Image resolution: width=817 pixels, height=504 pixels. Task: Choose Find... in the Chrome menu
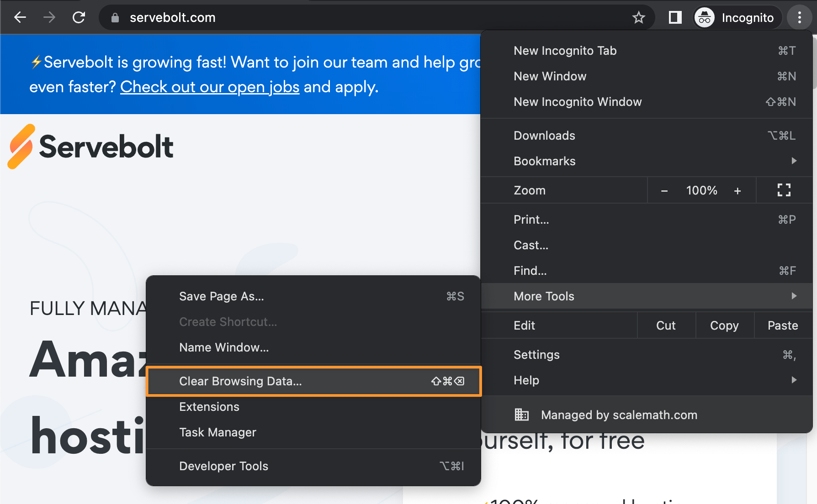[x=647, y=271]
